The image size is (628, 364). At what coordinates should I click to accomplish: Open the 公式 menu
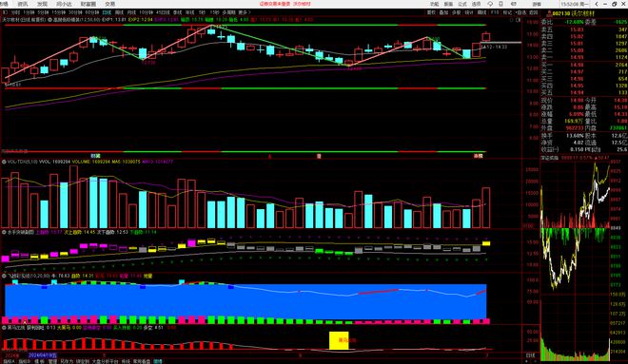462,4
